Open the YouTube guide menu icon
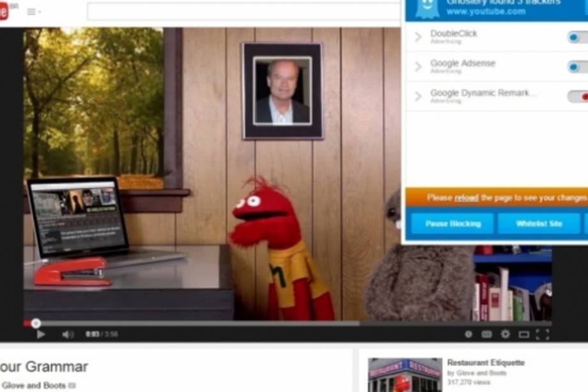This screenshot has width=588, height=392. click(34, 12)
